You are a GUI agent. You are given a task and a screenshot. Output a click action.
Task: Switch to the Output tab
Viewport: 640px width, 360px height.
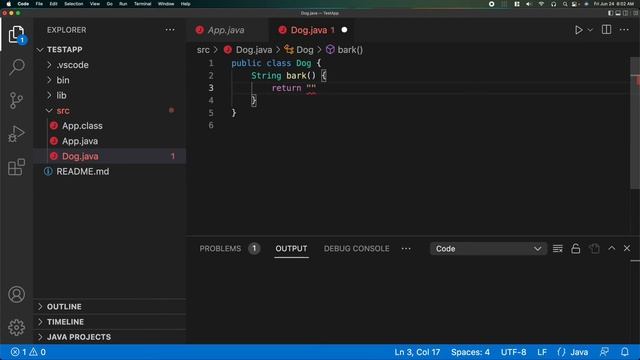point(291,249)
